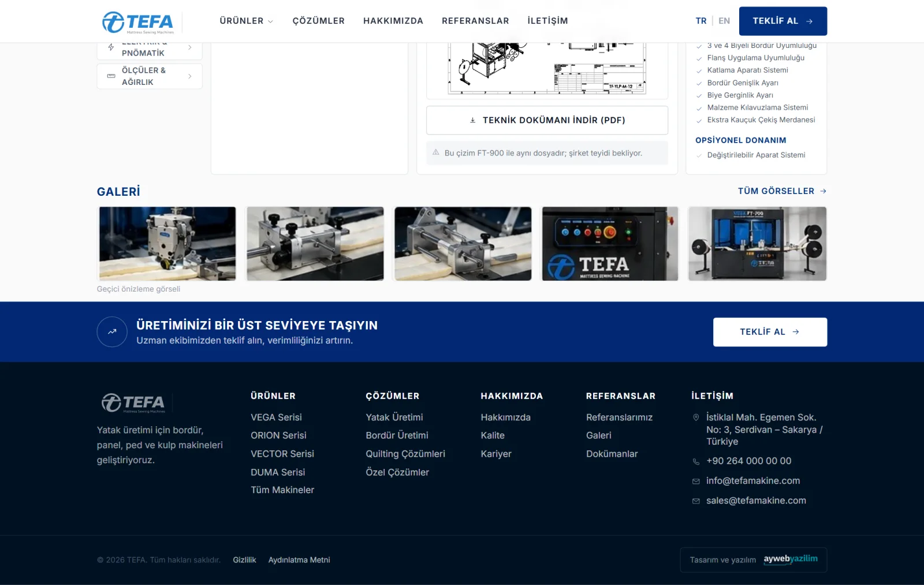Click the trend arrow icon in the blue banner
This screenshot has height=585, width=924.
112,332
